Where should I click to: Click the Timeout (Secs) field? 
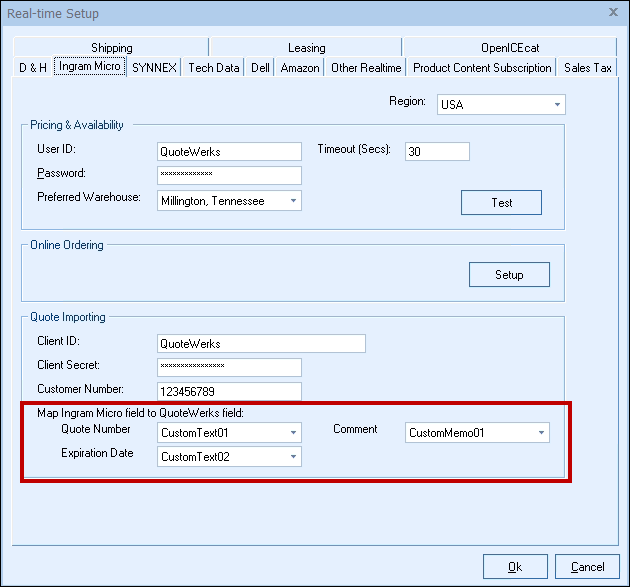coord(437,151)
